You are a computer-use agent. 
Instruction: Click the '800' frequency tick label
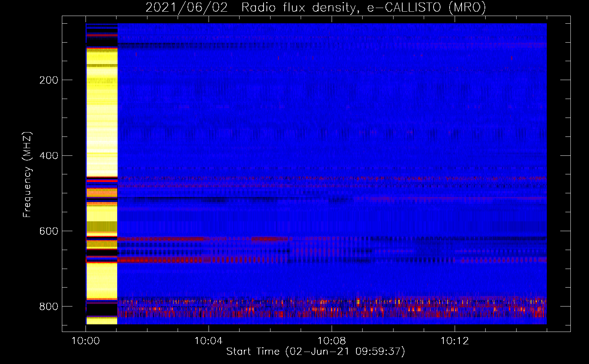pos(49,306)
